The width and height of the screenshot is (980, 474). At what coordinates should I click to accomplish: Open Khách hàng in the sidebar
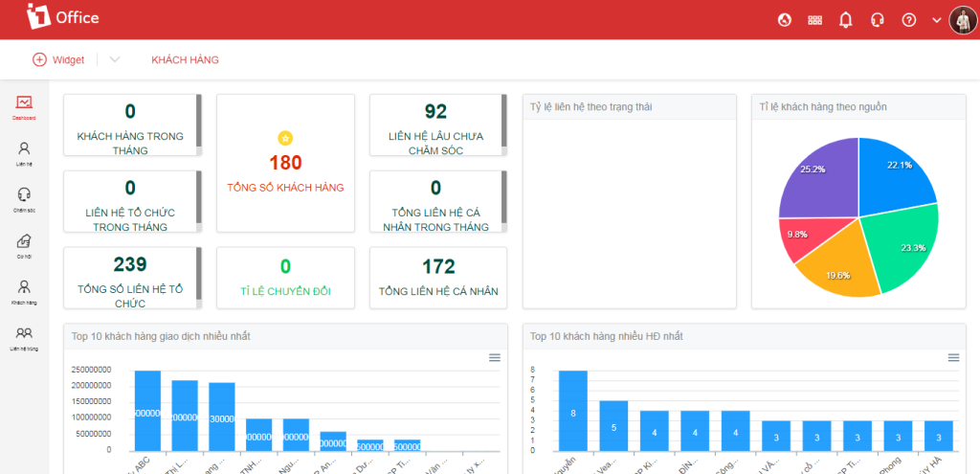coord(24,293)
